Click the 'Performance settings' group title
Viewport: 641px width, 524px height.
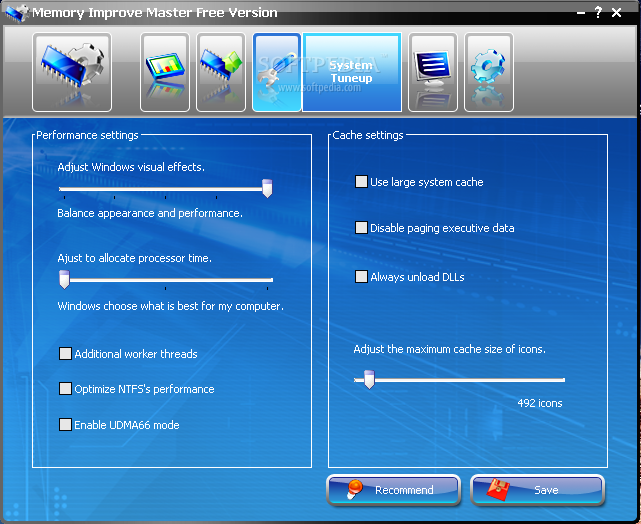87,135
